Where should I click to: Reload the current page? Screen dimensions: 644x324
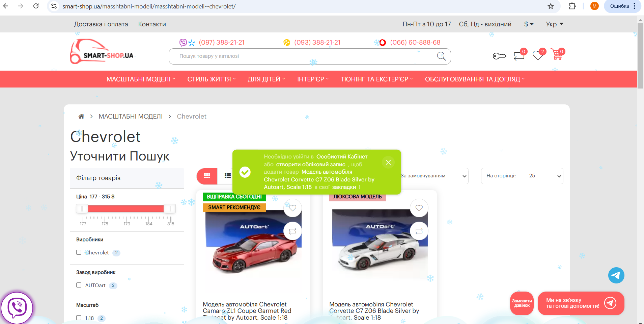click(x=36, y=6)
